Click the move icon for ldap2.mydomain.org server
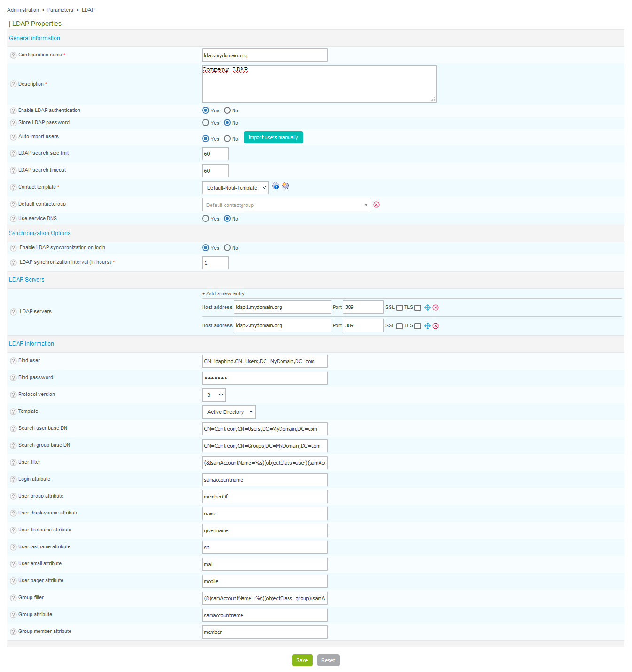Viewport: 632px width, 672px height. [x=428, y=326]
